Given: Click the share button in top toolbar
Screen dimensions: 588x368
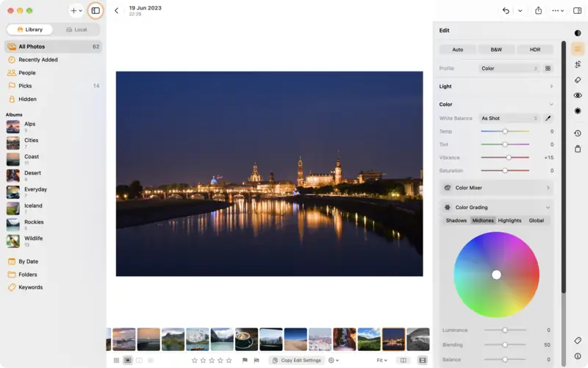Looking at the screenshot, I should point(538,10).
